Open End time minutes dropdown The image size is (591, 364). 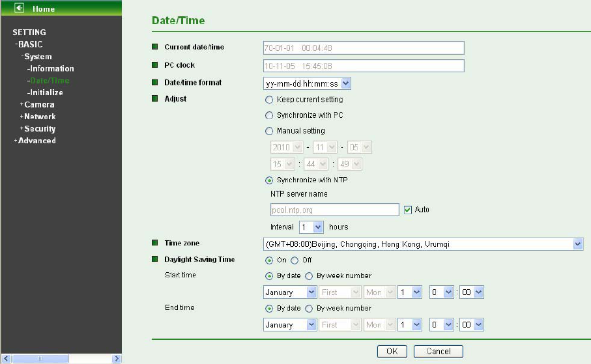[472, 325]
